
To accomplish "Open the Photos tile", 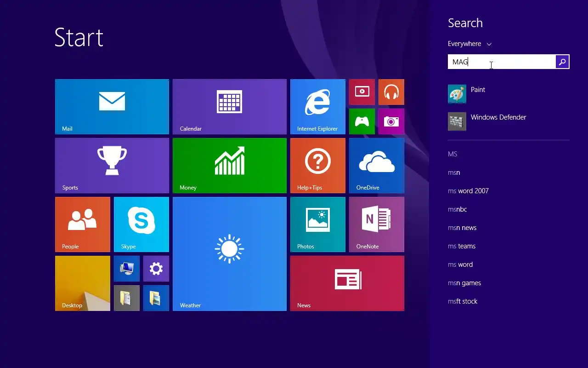I will [x=318, y=224].
